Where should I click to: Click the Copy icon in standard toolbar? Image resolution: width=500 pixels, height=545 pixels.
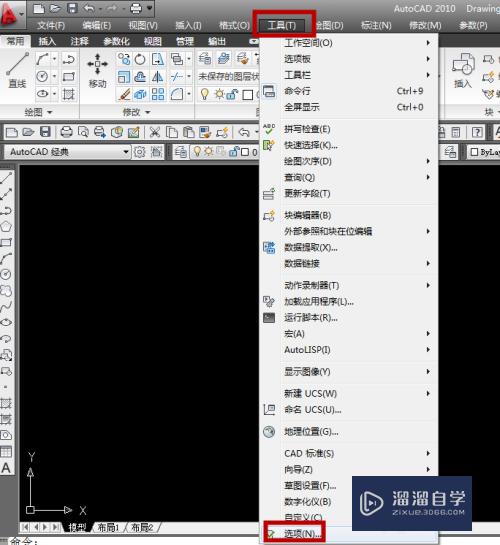[x=172, y=132]
